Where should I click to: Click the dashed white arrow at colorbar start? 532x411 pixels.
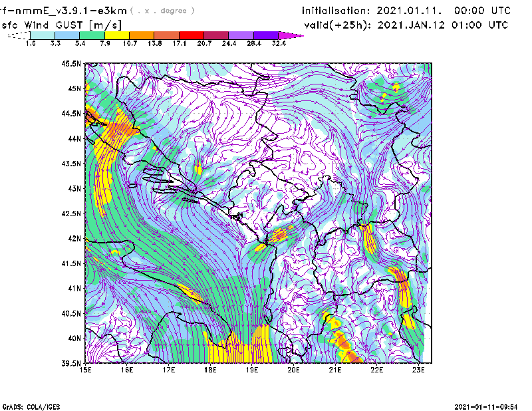click(19, 35)
